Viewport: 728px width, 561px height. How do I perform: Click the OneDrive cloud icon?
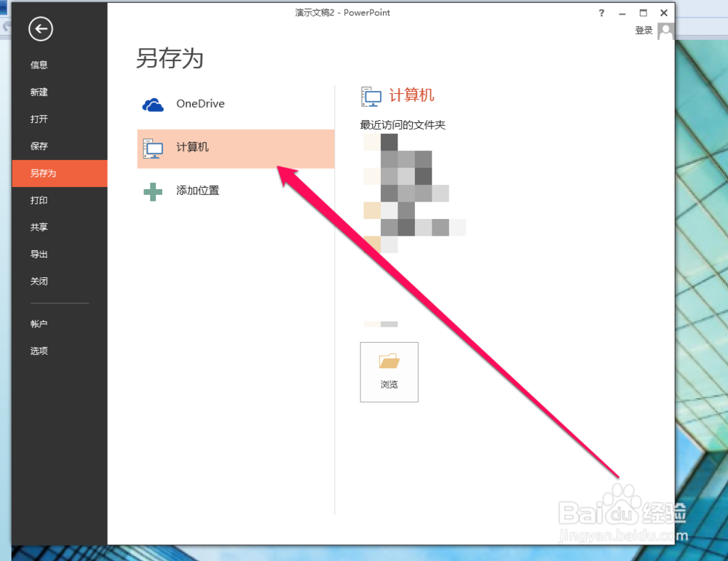153,105
